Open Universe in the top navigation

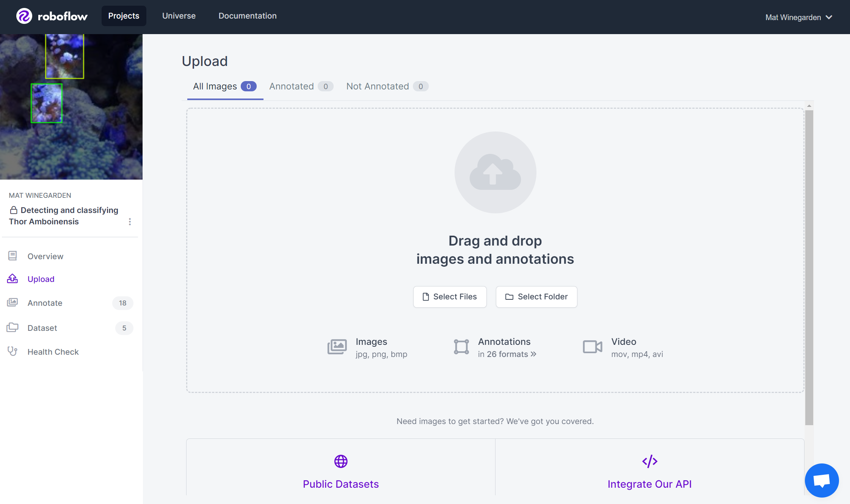tap(179, 16)
